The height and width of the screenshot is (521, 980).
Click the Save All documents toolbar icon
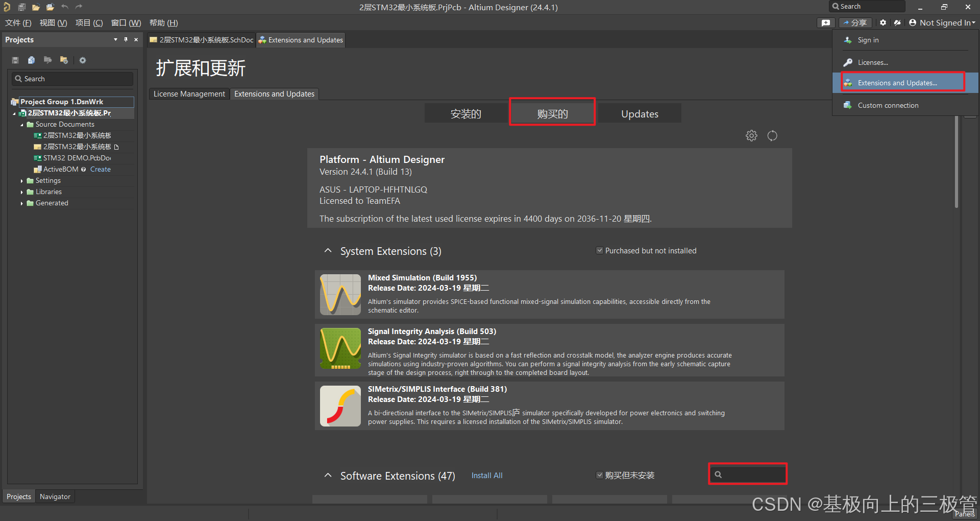tap(21, 7)
